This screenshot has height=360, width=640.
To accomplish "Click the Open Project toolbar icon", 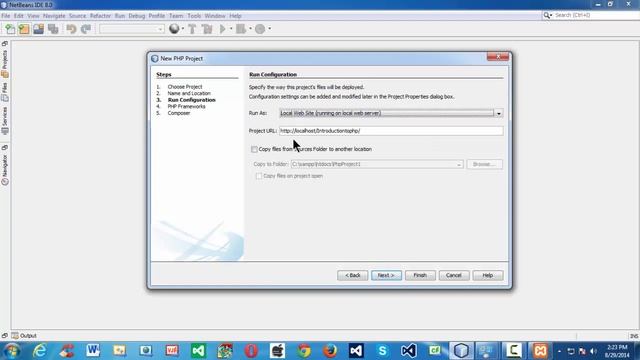I will [38, 29].
